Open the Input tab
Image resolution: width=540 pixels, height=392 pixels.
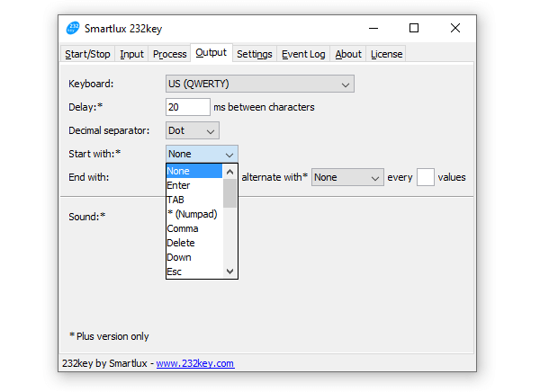click(x=131, y=54)
